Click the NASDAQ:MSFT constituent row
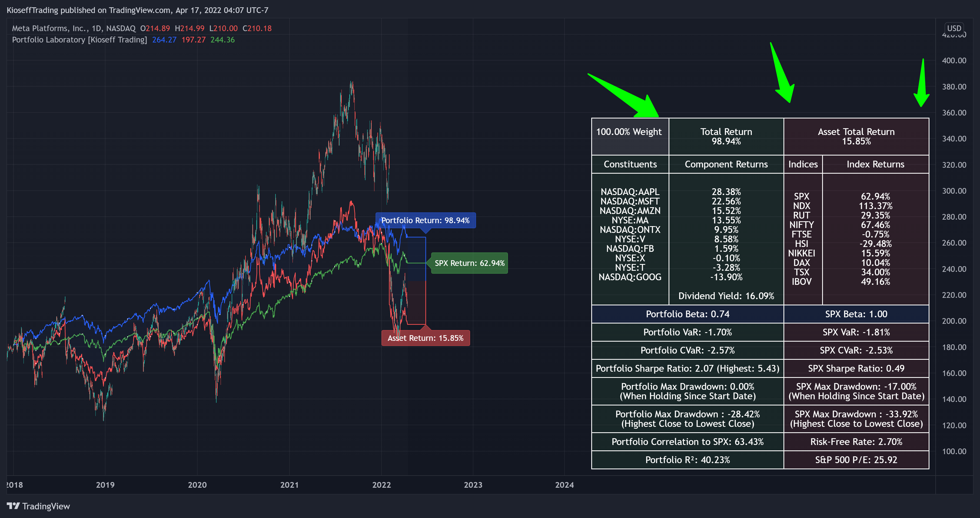The image size is (980, 518). [x=630, y=201]
